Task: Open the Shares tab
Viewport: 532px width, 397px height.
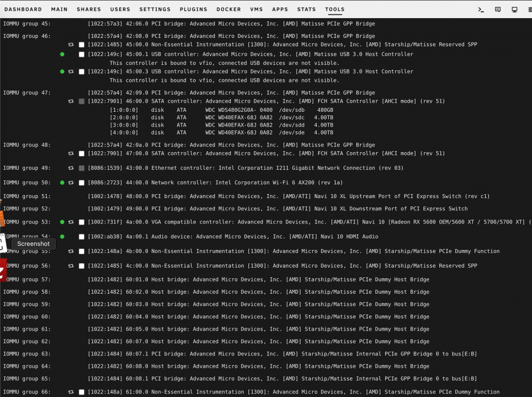Action: (x=89, y=10)
